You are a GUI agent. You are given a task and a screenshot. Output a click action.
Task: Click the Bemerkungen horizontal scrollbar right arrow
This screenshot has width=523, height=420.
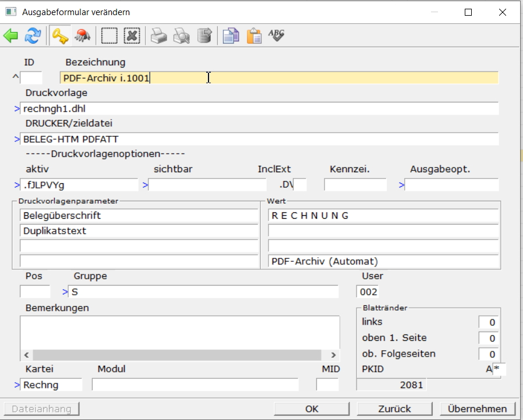coord(333,355)
